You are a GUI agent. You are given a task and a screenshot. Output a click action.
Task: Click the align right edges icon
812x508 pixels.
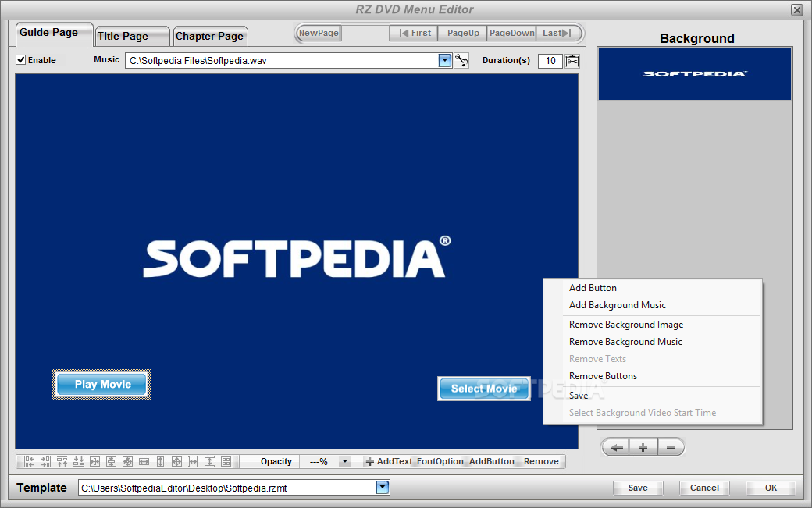tap(45, 461)
